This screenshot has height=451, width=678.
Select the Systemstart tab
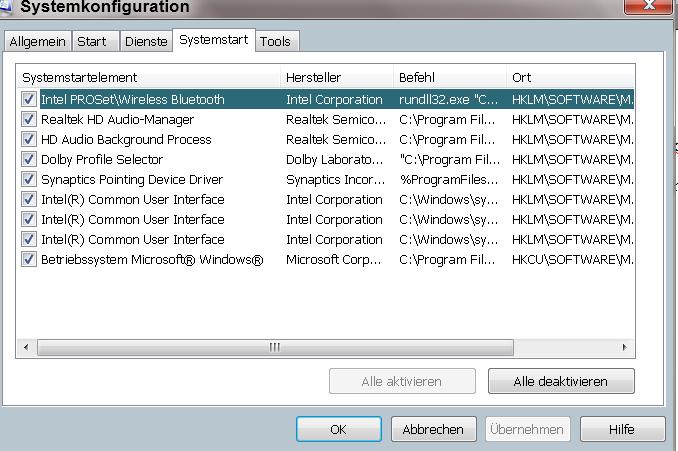click(x=214, y=40)
